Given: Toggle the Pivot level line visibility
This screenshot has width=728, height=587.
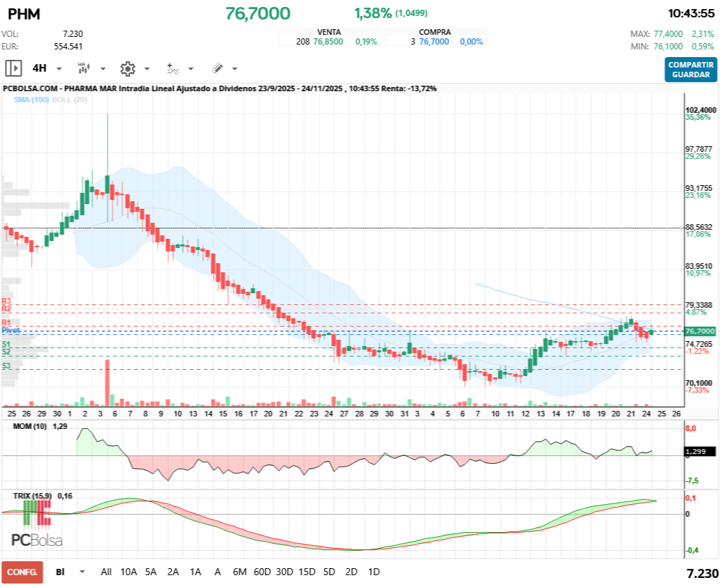Looking at the screenshot, I should pos(10,331).
